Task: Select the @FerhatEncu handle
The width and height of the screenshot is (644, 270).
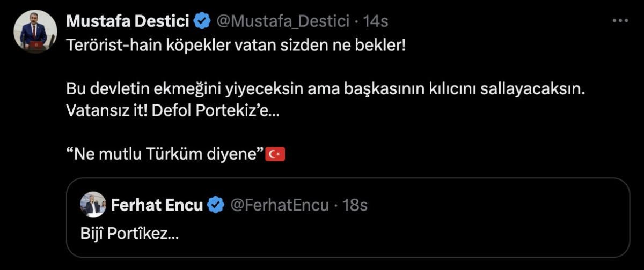Action: click(x=279, y=205)
